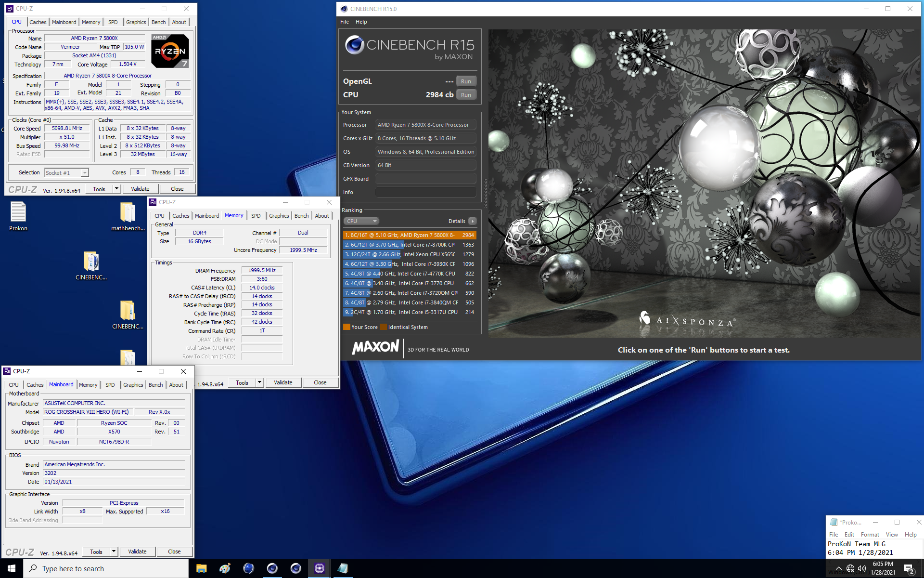The width and height of the screenshot is (924, 578).
Task: Open the Action Center notifications icon
Action: [x=909, y=569]
